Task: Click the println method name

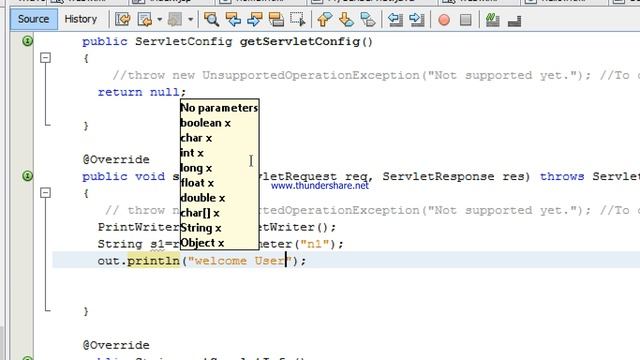Action: [x=153, y=261]
